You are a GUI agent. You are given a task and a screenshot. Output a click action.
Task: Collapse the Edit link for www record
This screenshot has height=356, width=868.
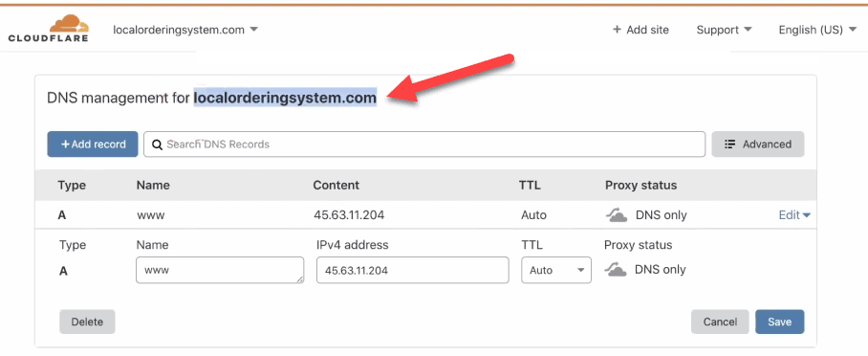pyautogui.click(x=794, y=215)
